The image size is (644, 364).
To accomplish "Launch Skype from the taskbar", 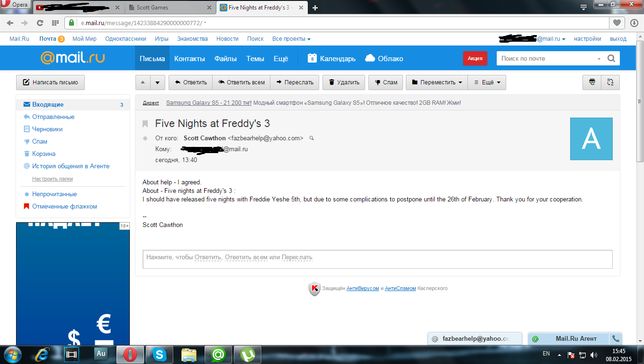I will (x=160, y=355).
